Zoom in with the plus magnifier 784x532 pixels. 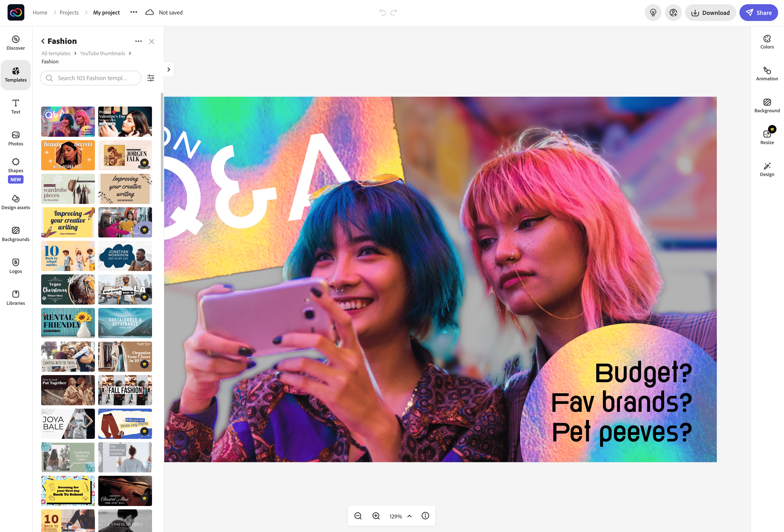click(376, 516)
